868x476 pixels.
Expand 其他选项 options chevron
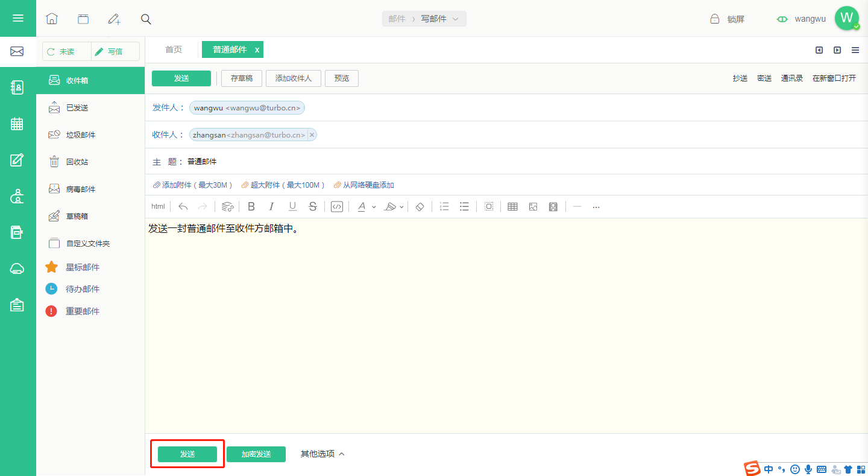pos(342,454)
